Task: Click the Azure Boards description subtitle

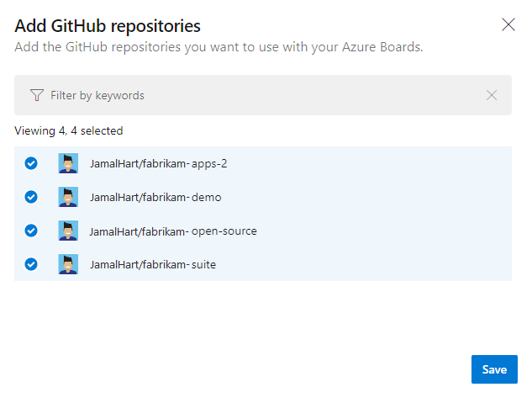Action: [x=219, y=46]
